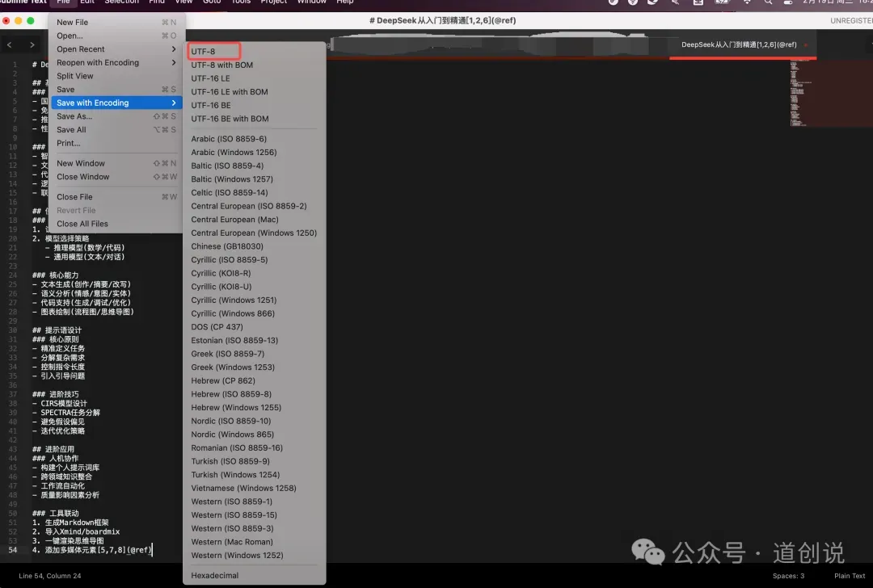873x588 pixels.
Task: Go to the next tab with right arrow
Action: tap(32, 45)
